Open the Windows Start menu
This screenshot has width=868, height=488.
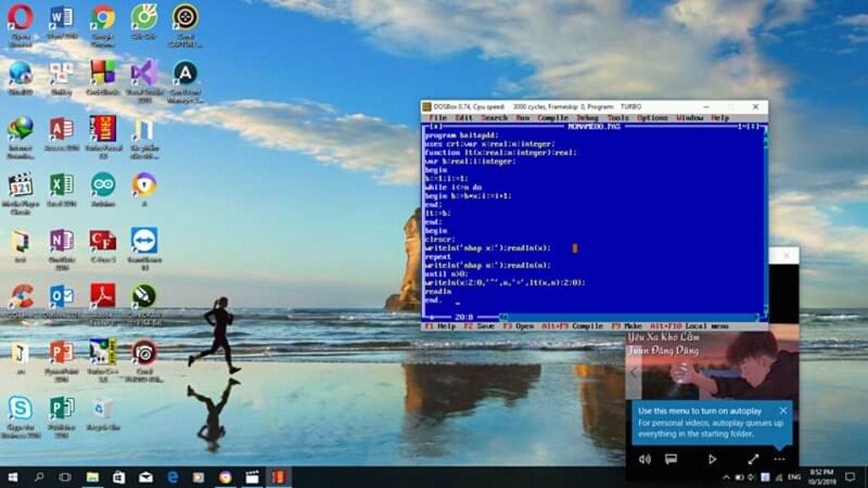tap(12, 477)
